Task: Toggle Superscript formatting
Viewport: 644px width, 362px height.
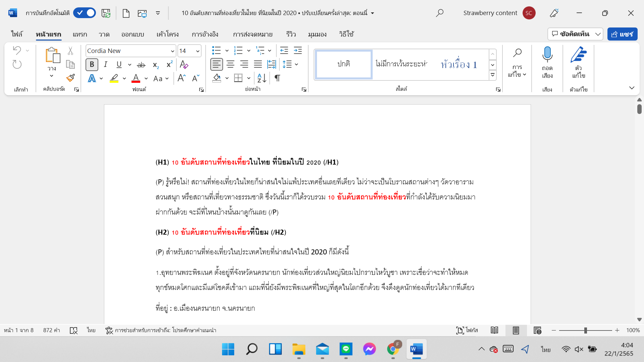Action: tap(170, 64)
